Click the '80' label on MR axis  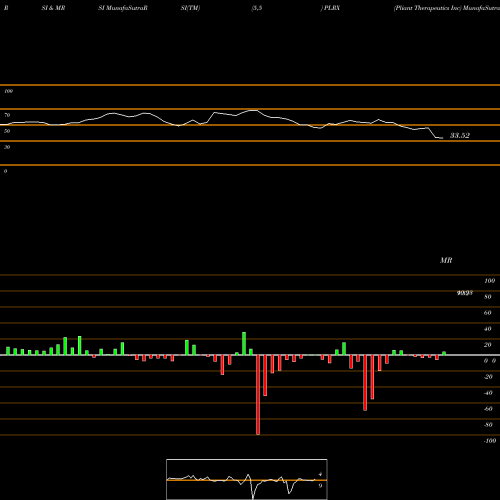(488, 297)
